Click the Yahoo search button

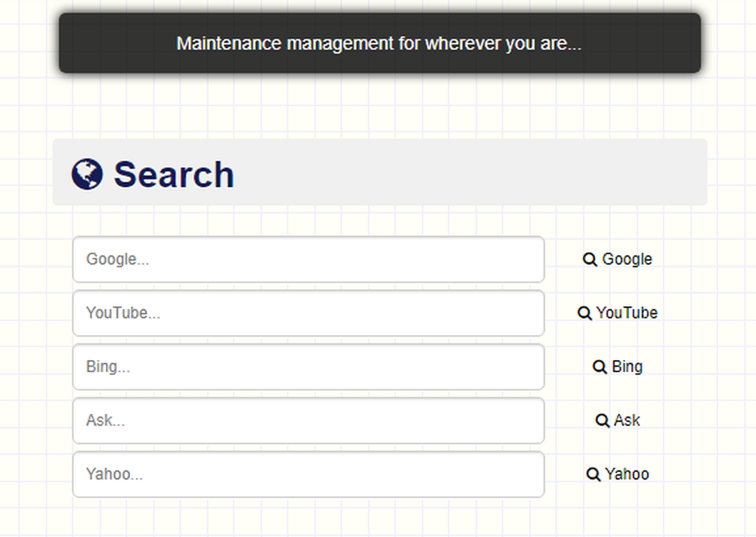pyautogui.click(x=618, y=474)
